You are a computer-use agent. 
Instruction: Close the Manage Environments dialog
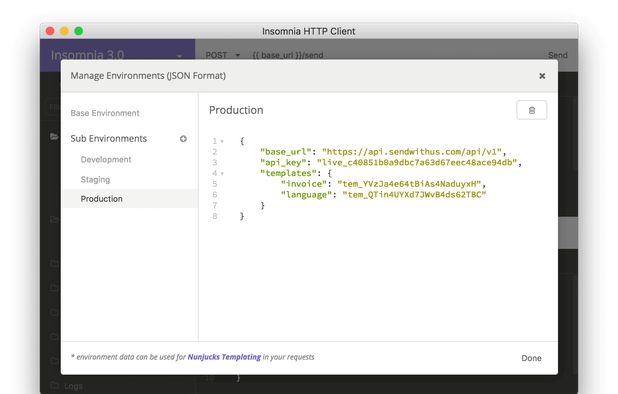(x=542, y=76)
